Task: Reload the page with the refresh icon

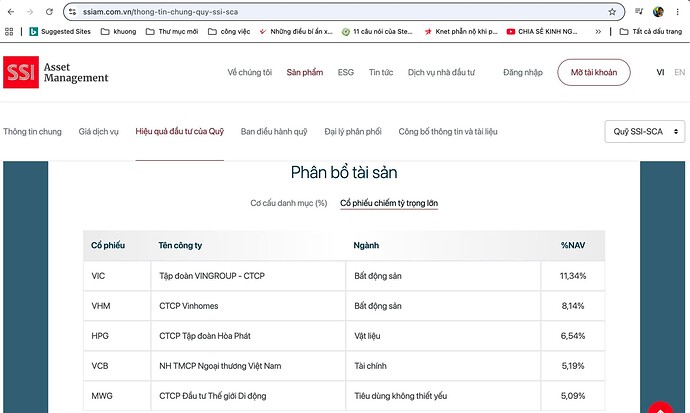Action: 49,12
